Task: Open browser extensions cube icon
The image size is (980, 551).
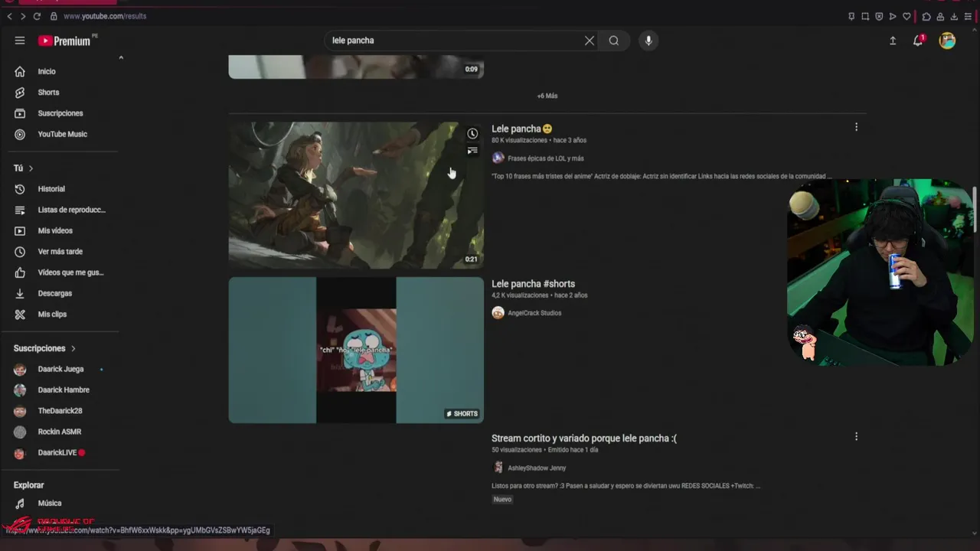Action: tap(926, 16)
